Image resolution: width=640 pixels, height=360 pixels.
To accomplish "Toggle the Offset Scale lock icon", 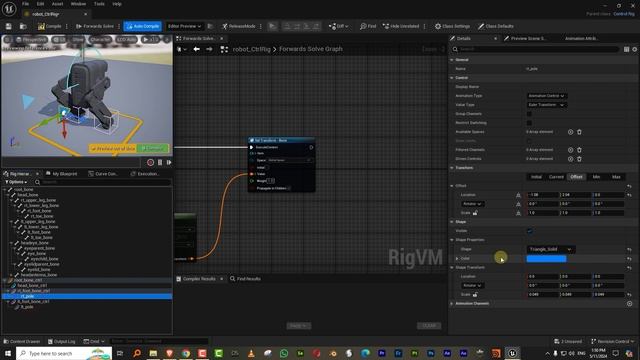I will pos(475,213).
